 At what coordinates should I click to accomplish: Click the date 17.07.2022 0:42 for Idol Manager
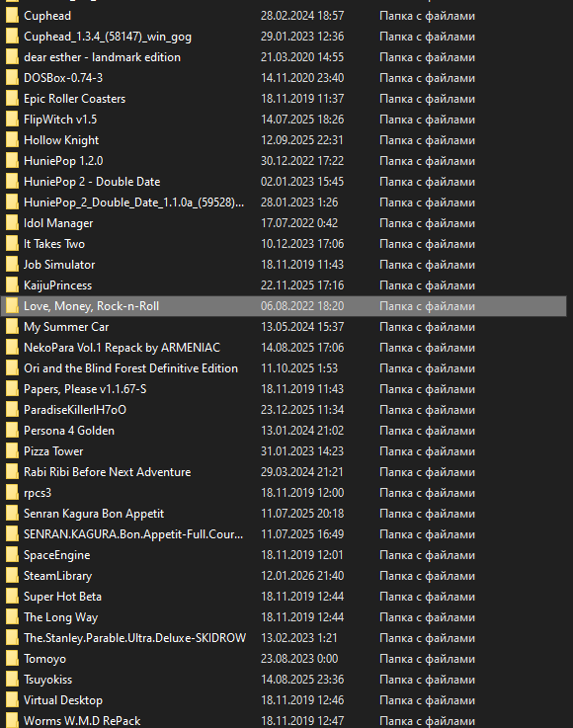(x=299, y=223)
